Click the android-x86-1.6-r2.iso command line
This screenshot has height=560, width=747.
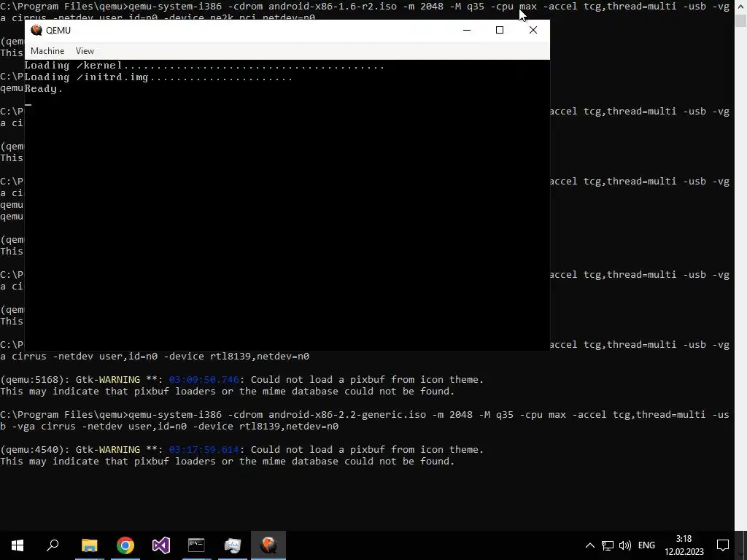point(365,6)
